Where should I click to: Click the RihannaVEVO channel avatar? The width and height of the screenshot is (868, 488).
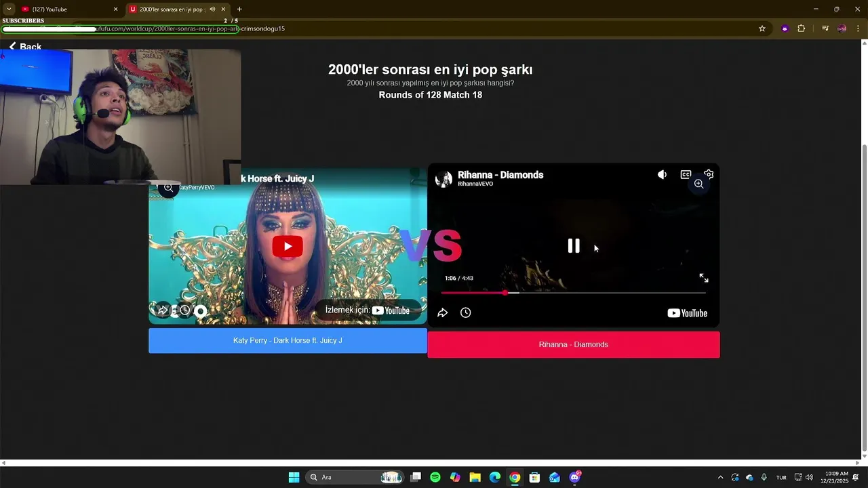(443, 179)
